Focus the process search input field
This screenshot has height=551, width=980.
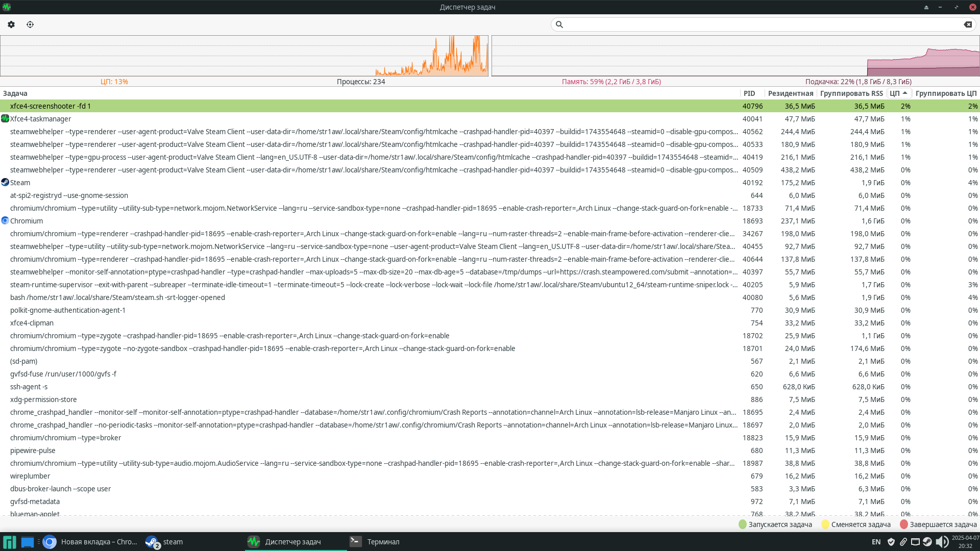761,24
